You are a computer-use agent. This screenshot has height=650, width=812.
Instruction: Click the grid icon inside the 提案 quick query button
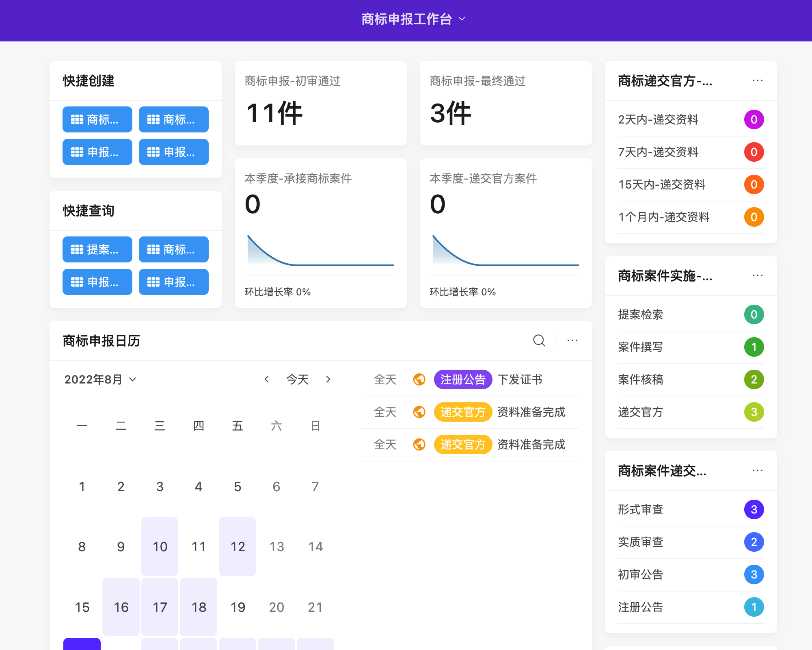[77, 249]
